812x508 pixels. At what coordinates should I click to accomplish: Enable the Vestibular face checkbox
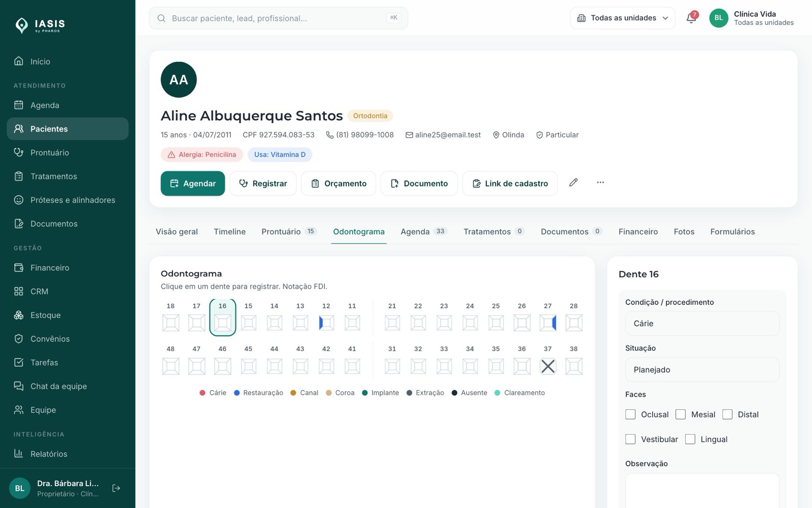click(x=630, y=439)
